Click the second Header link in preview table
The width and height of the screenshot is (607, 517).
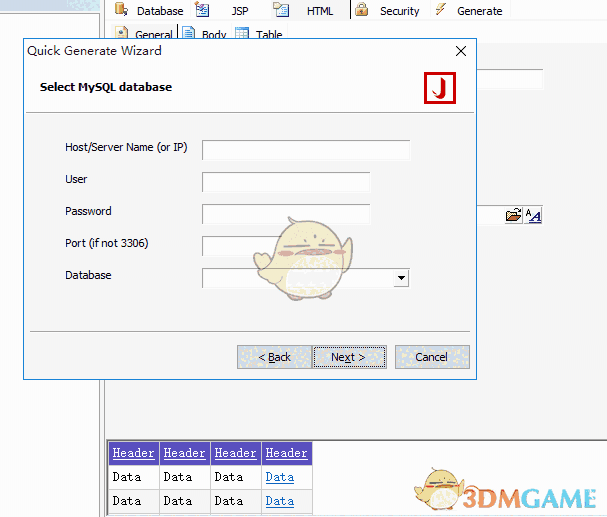coord(184,453)
